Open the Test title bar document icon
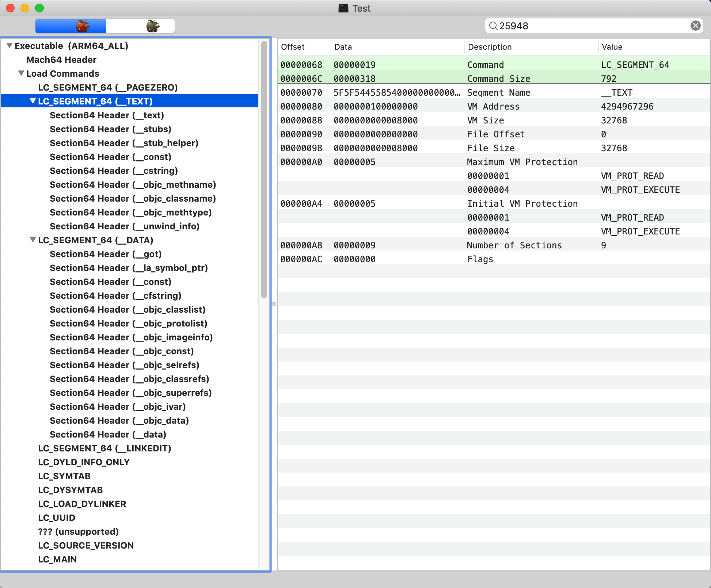The height and width of the screenshot is (588, 711). (x=343, y=8)
